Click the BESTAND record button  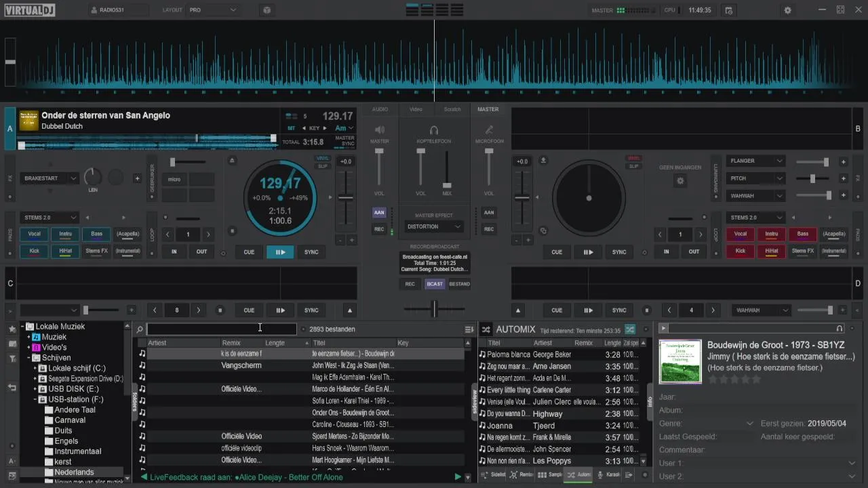pyautogui.click(x=459, y=284)
